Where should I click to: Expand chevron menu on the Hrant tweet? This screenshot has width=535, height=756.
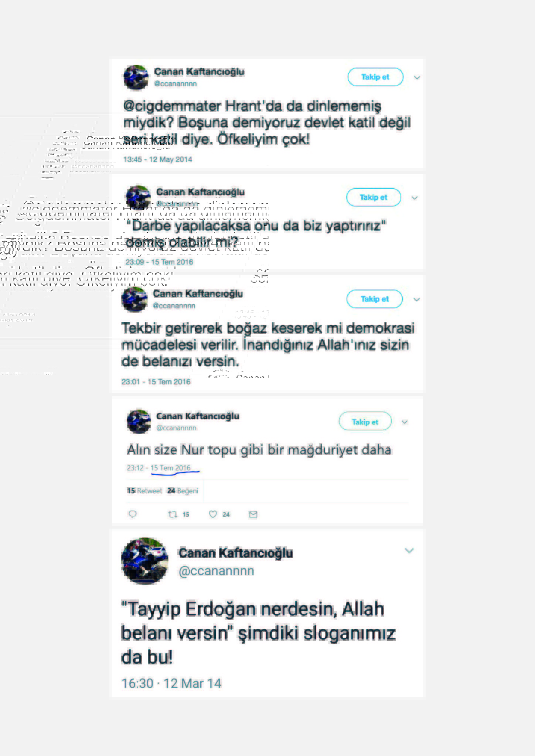[417, 78]
